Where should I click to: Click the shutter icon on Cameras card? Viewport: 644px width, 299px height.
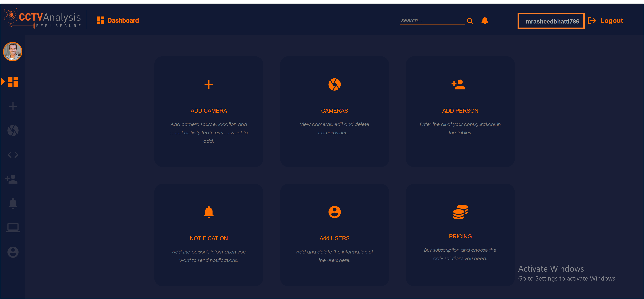coord(335,84)
